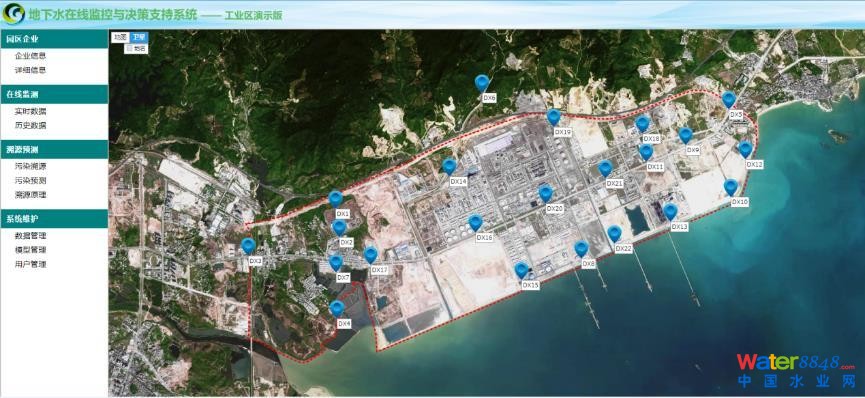Select the DX3 well marker
The width and height of the screenshot is (865, 398).
coord(248,246)
